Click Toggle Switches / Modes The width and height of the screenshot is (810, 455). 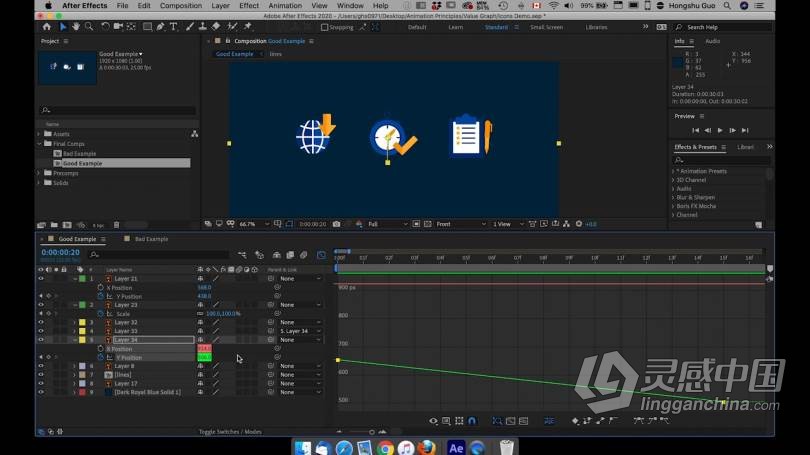pos(230,432)
